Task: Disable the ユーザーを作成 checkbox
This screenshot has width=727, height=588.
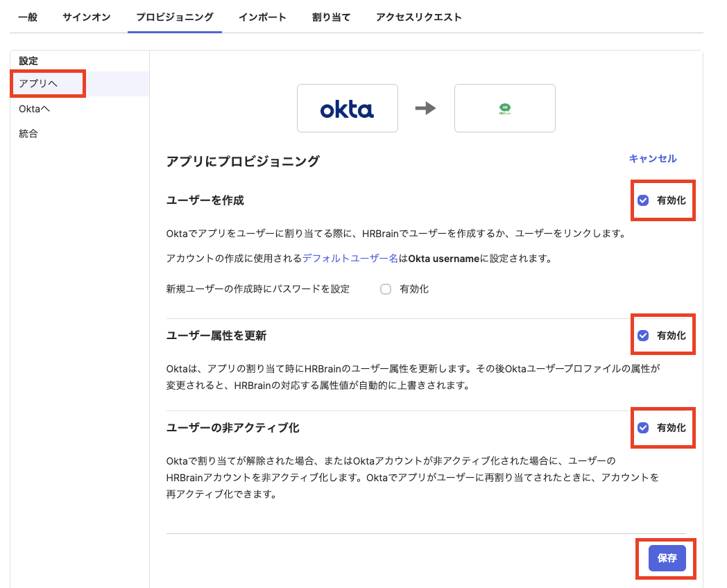Action: (643, 200)
